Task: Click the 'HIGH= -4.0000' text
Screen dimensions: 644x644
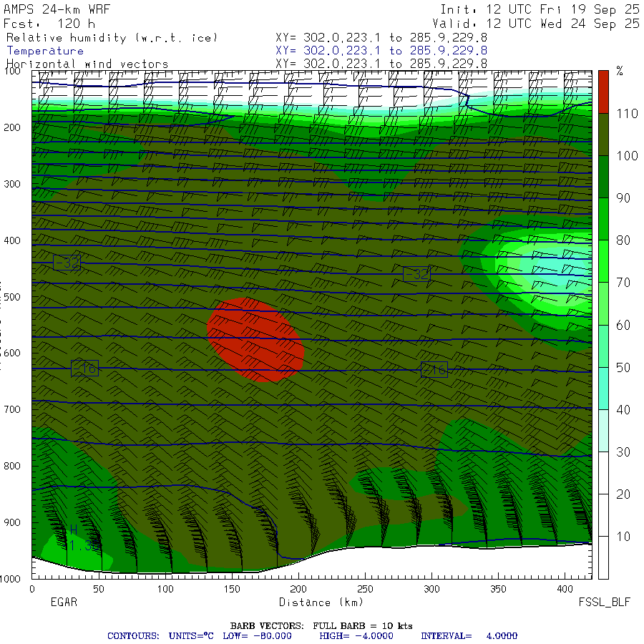Action: [x=356, y=636]
